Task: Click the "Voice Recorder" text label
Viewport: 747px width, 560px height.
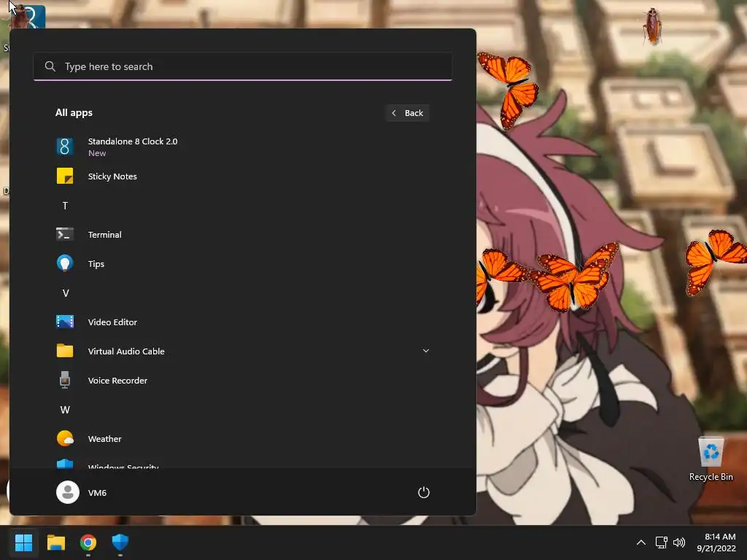Action: [x=117, y=381]
